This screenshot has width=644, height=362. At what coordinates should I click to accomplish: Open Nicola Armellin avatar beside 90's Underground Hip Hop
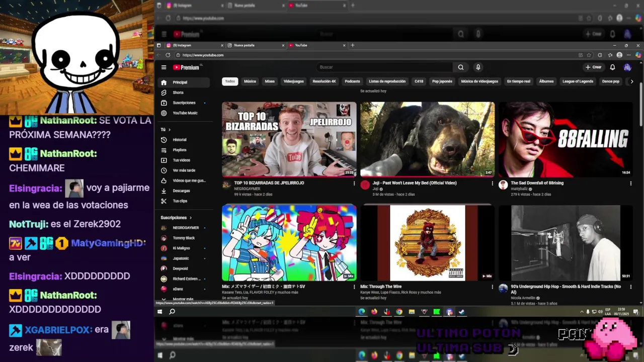[503, 288]
